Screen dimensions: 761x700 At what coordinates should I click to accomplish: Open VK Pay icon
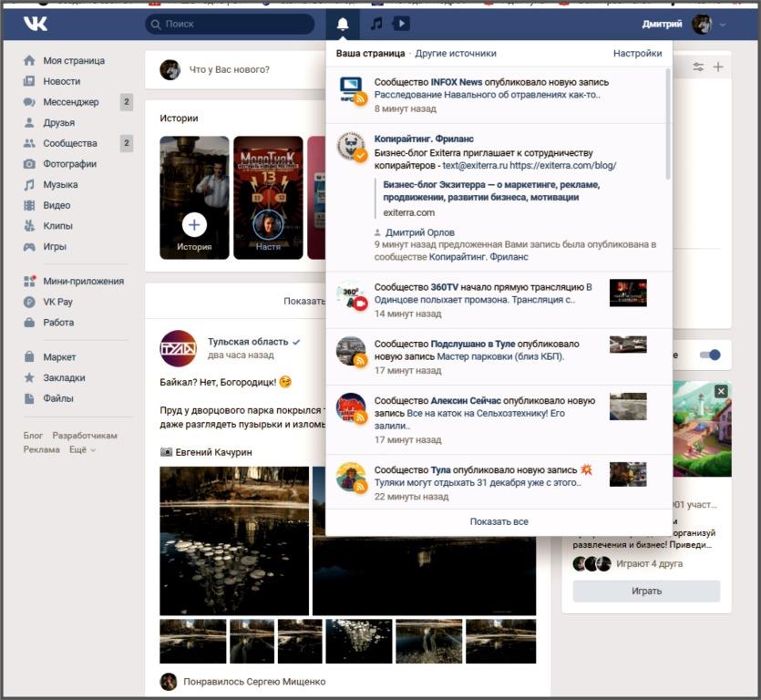pos(29,302)
